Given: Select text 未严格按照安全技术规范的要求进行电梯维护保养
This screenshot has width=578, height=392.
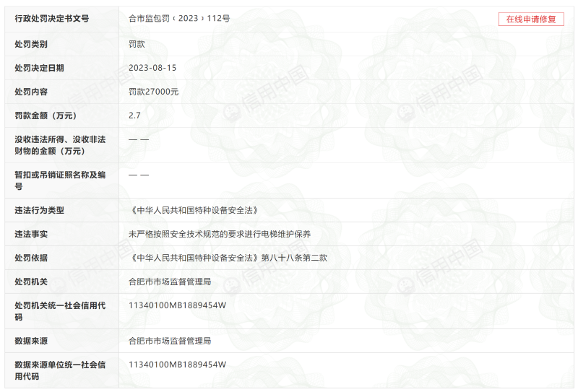Looking at the screenshot, I should [220, 234].
